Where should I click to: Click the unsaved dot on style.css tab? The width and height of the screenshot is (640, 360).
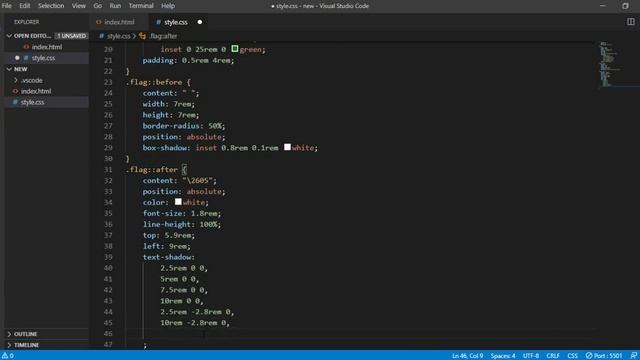200,22
